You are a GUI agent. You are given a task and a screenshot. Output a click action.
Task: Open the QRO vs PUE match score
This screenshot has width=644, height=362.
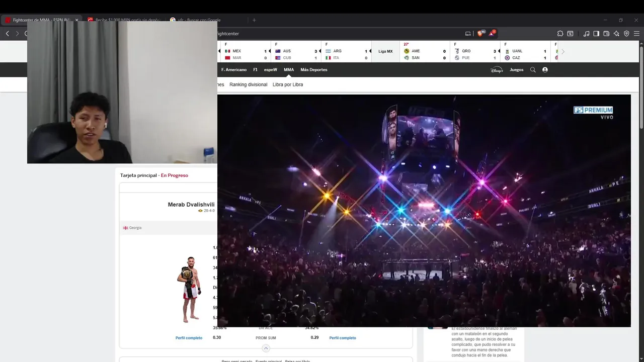coord(475,51)
